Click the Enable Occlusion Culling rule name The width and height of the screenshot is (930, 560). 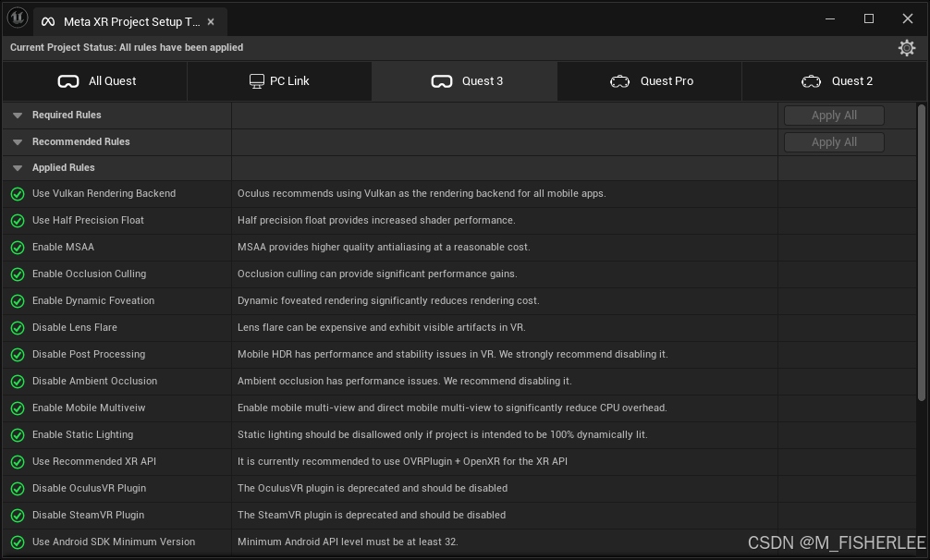[89, 274]
